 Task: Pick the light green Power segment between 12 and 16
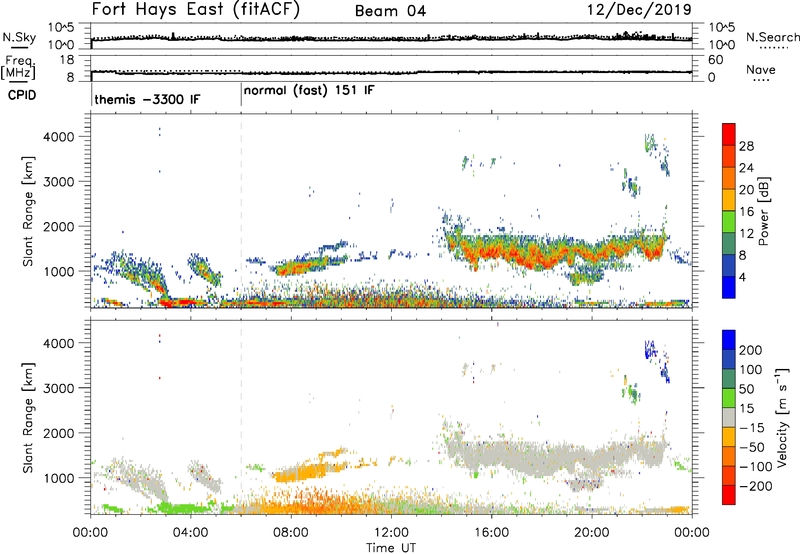pyautogui.click(x=729, y=221)
